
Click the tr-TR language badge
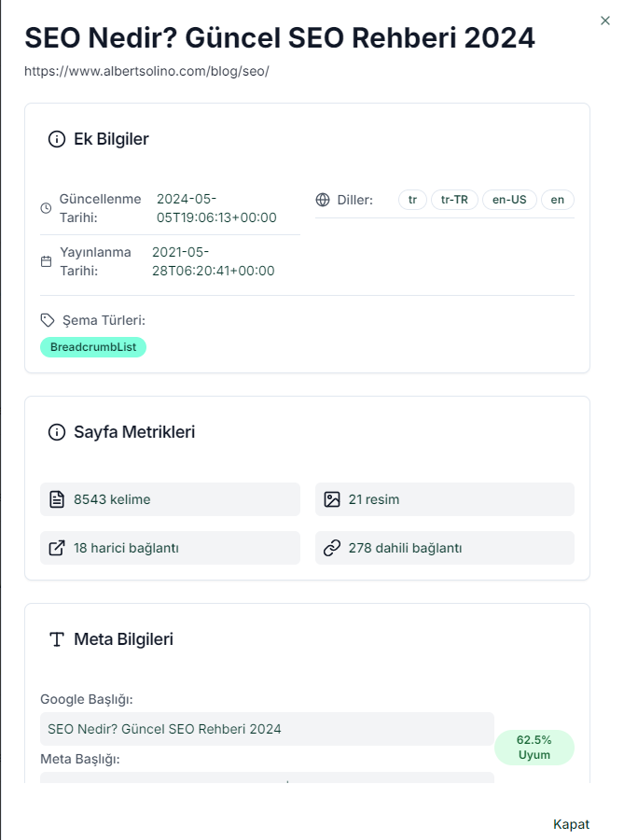coord(454,200)
